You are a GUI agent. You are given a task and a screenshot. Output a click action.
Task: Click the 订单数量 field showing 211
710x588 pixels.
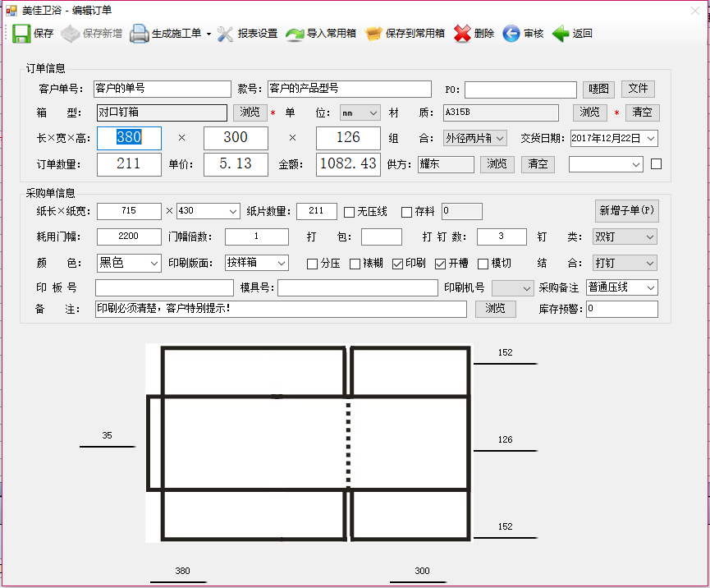pyautogui.click(x=129, y=164)
